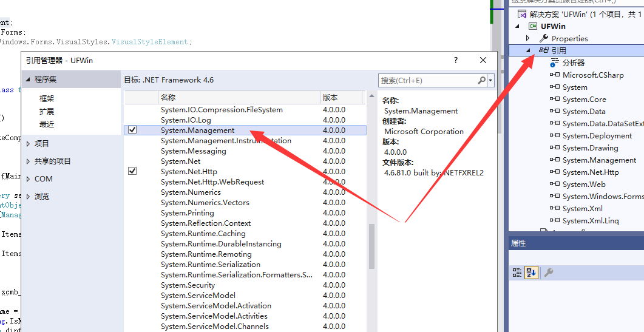Expand the Properties node under UFWin
644x332 pixels.
[x=527, y=38]
